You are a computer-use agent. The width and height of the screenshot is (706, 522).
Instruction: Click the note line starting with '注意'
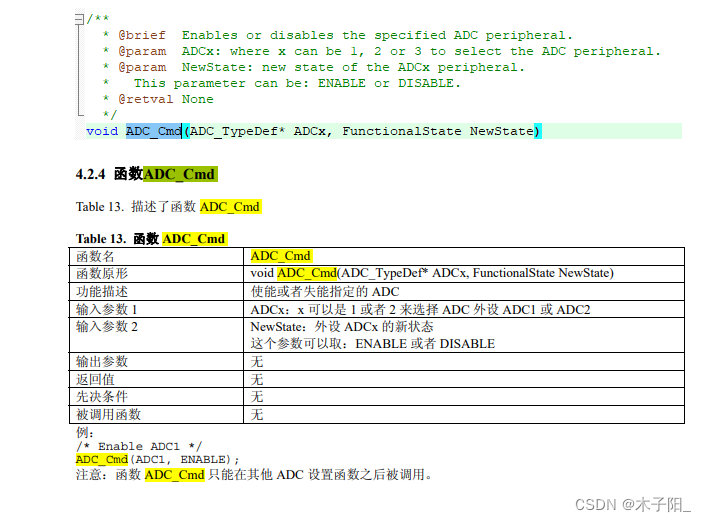point(254,475)
